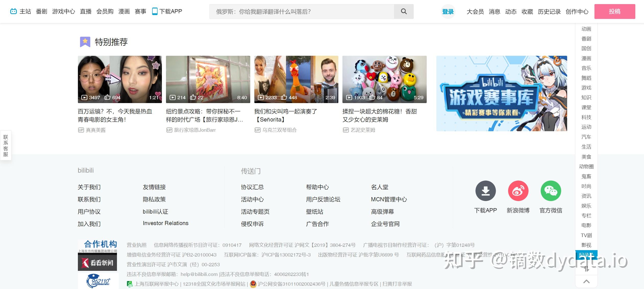The image size is (644, 289).
Task: Click the search input field
Action: click(x=302, y=12)
